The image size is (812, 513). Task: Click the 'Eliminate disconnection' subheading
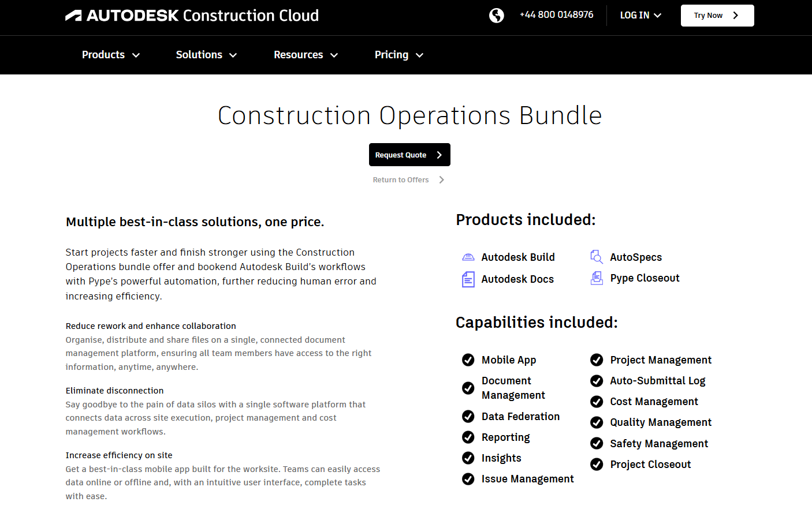click(114, 391)
